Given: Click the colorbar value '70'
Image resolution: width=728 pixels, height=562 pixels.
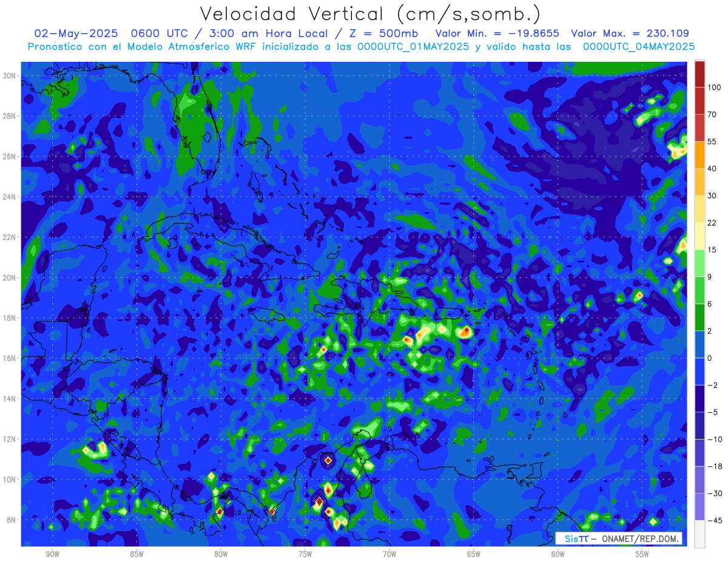Looking at the screenshot, I should (712, 114).
